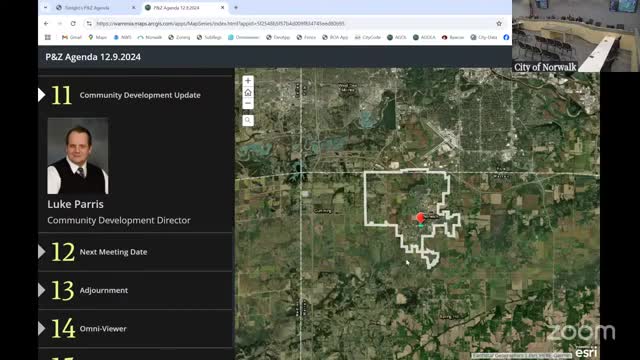Zoom out on the map
The image size is (640, 360).
[248, 103]
